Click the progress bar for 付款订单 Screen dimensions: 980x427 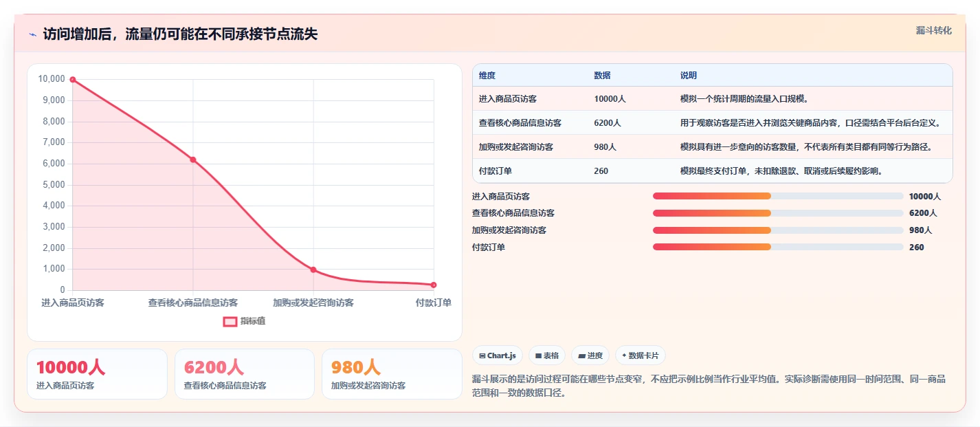pos(778,247)
